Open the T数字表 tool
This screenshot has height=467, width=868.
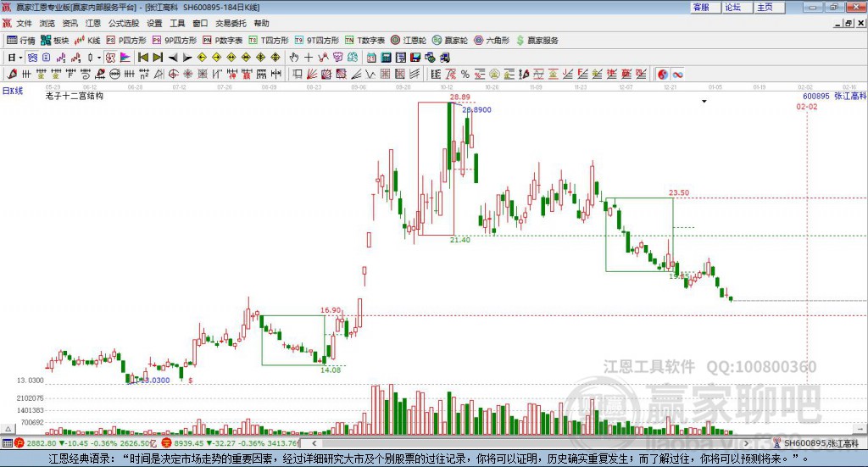coord(364,41)
